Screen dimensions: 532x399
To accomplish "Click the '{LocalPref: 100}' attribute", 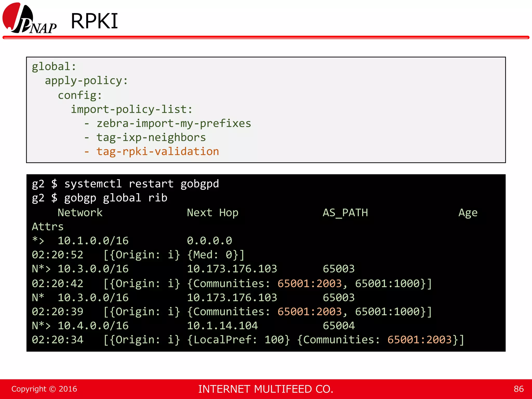I will pos(238,340).
